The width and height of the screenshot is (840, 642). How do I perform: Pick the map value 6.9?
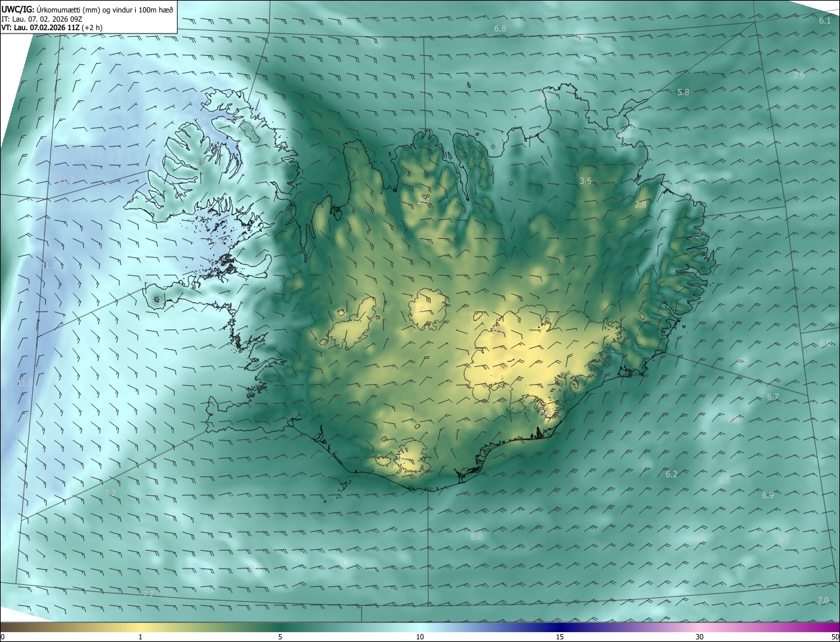coord(768,496)
